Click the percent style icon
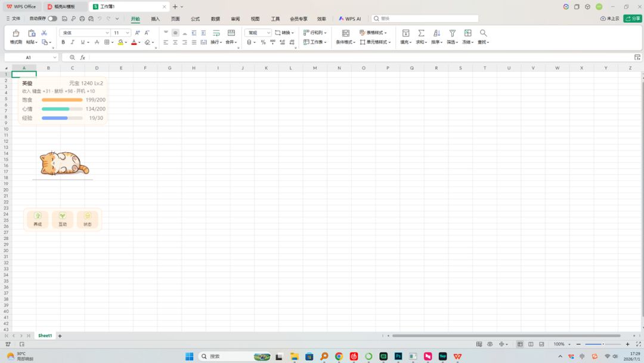The image size is (644, 363). [x=264, y=42]
